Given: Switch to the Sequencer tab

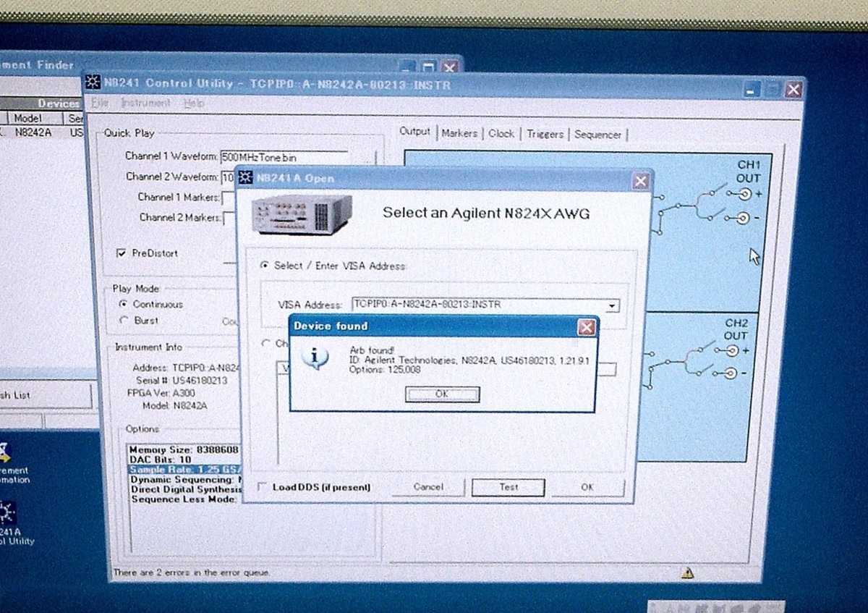Looking at the screenshot, I should (x=597, y=135).
